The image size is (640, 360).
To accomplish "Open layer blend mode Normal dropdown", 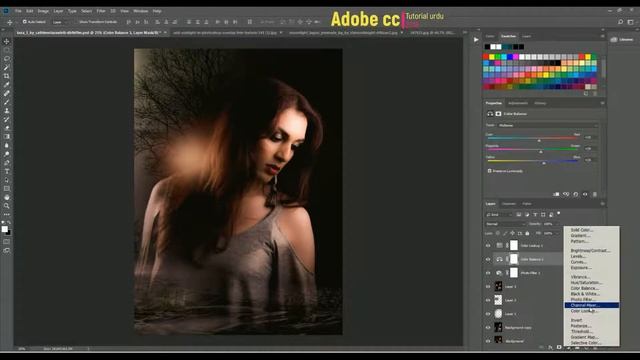I will click(x=505, y=224).
